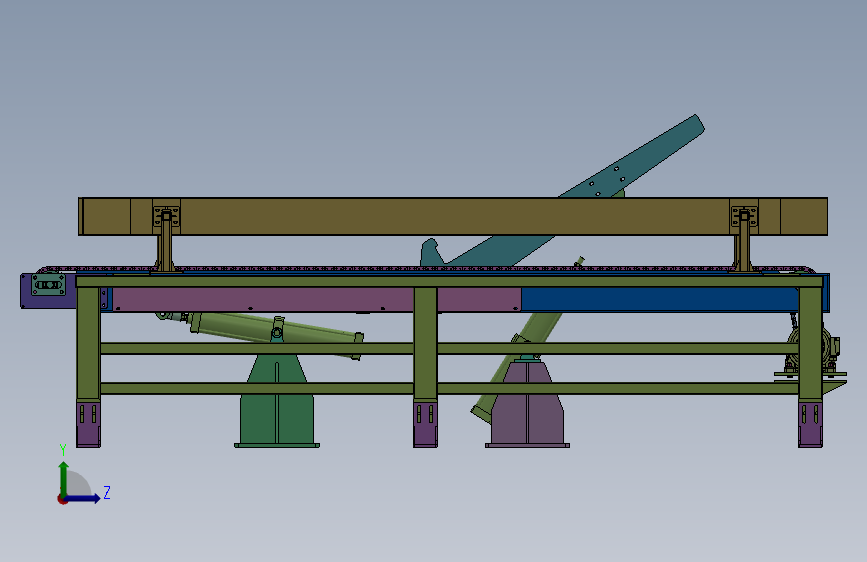Select the teal bearing block on left end plate
Screen dimensions: 867x562
(x=49, y=285)
